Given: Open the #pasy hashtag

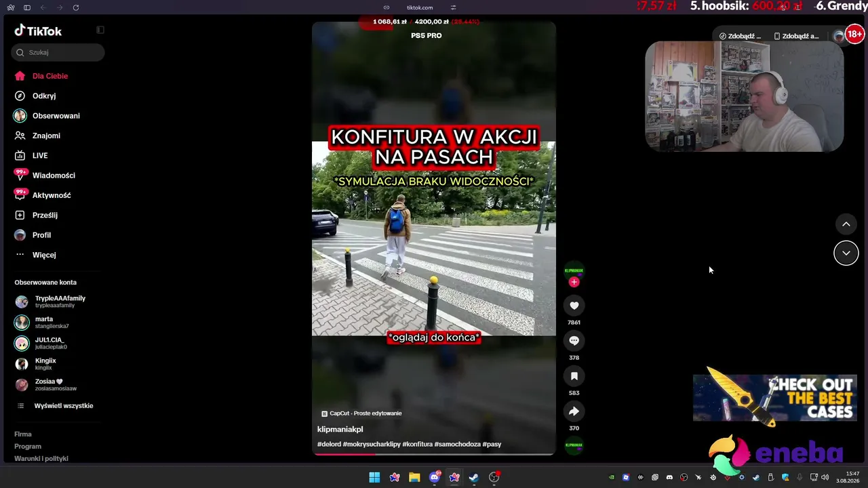Looking at the screenshot, I should (492, 445).
